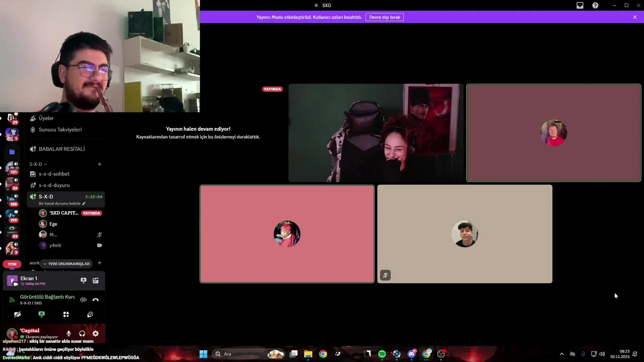Open server icon with 24 badge
Screen dimensions: 644x362
[12, 232]
